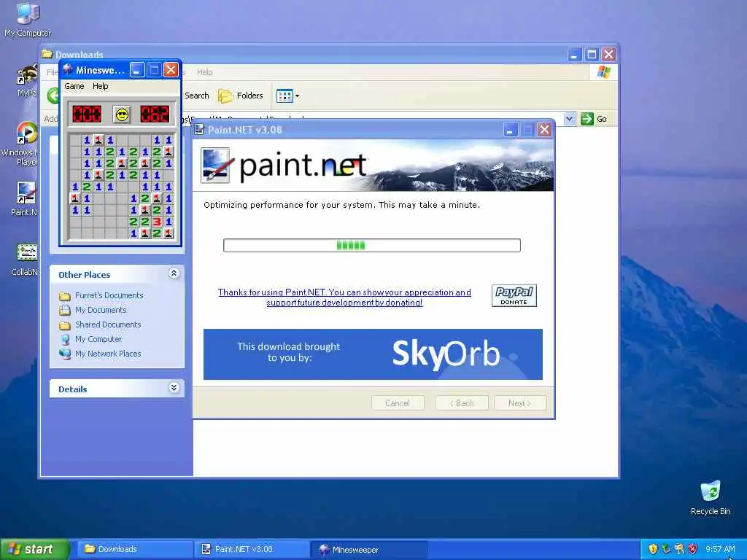Click the Paint.NET installer title bar icon

tap(200, 130)
